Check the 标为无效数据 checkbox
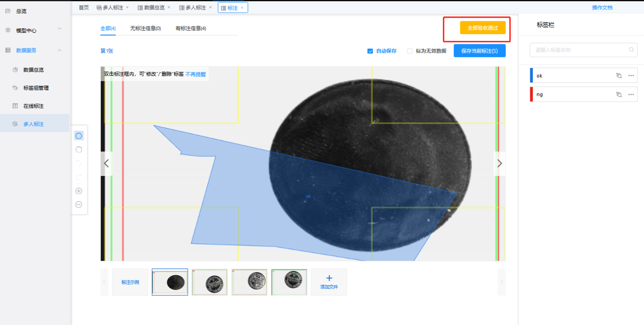The height and width of the screenshot is (325, 644). (x=410, y=51)
